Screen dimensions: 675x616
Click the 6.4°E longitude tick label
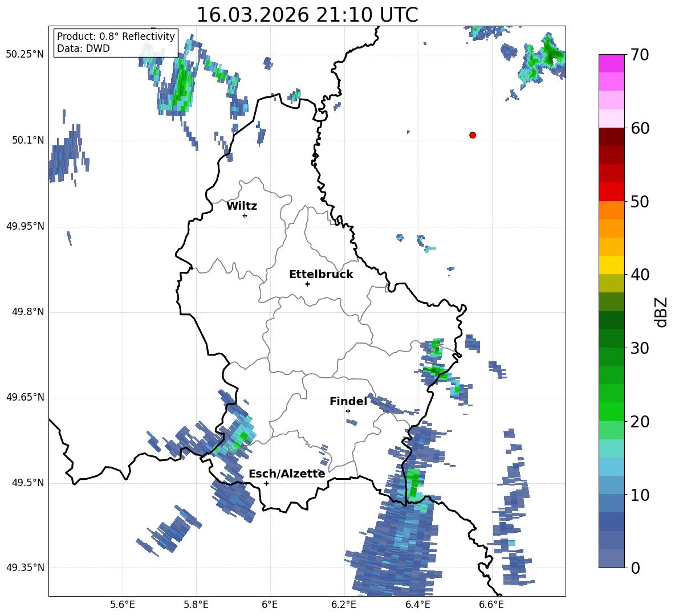coord(417,605)
